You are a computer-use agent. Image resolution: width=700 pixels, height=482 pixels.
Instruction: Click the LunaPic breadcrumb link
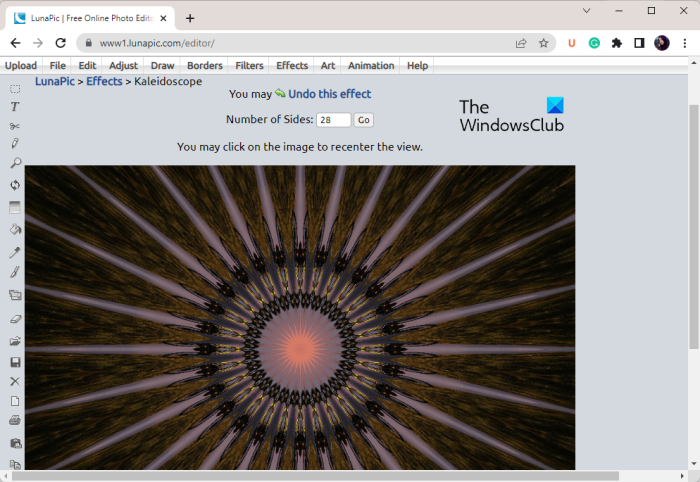point(55,81)
